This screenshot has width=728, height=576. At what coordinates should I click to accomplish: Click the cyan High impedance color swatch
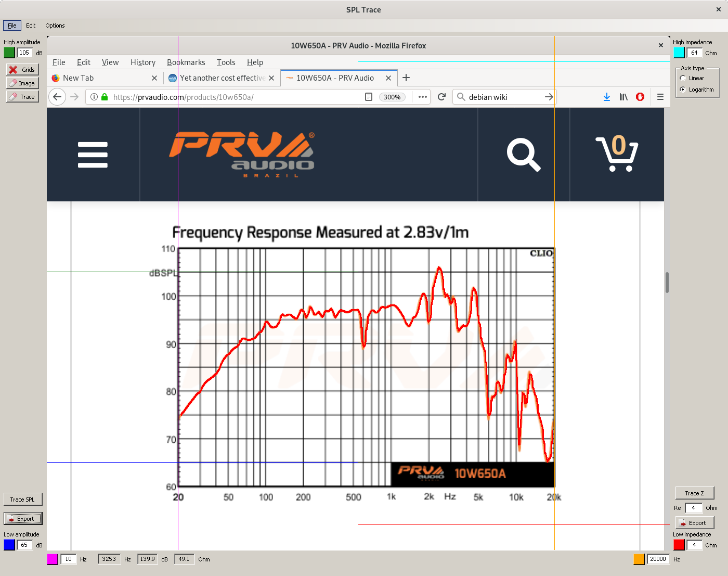click(679, 53)
